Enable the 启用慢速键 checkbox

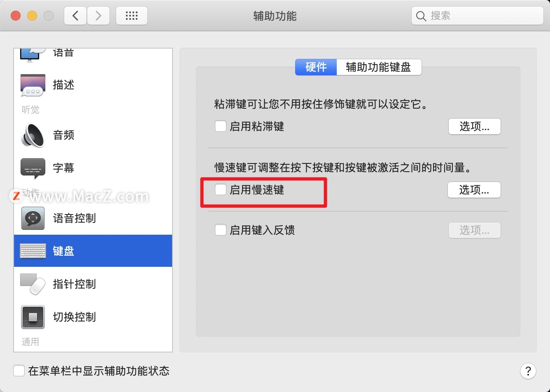coord(221,189)
